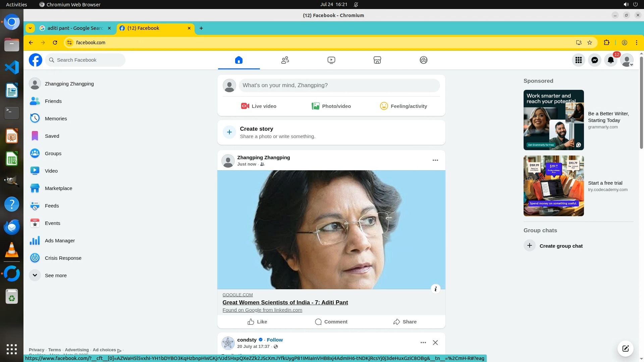Bookmark this page with star icon

tap(590, 43)
